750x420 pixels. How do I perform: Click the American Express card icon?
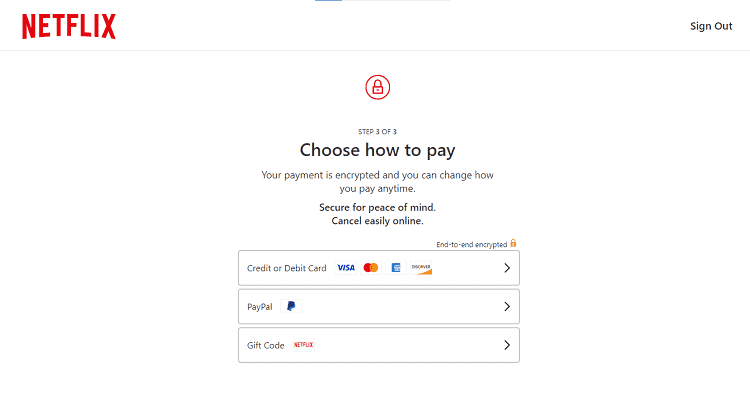(x=396, y=268)
